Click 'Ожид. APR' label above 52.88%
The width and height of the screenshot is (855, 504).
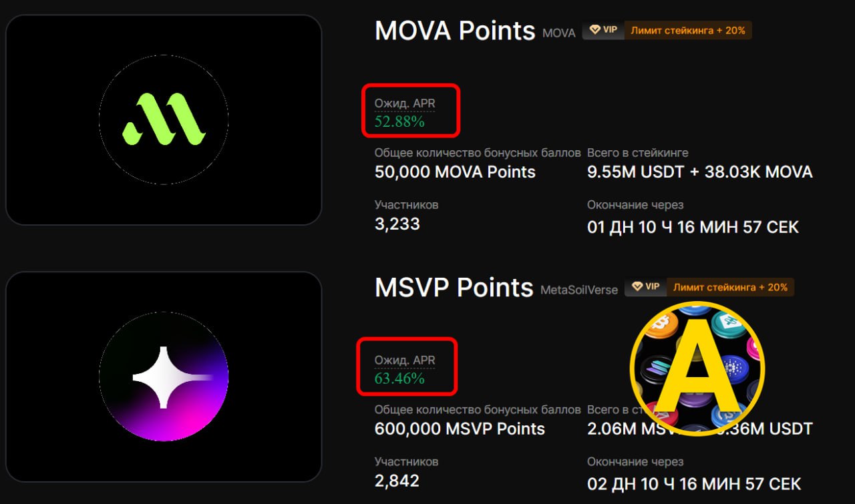tap(405, 103)
